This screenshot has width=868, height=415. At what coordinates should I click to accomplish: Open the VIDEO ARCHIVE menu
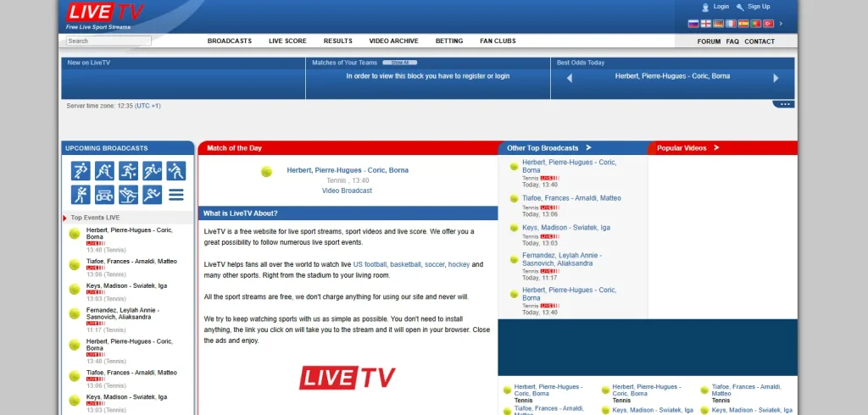pos(393,41)
